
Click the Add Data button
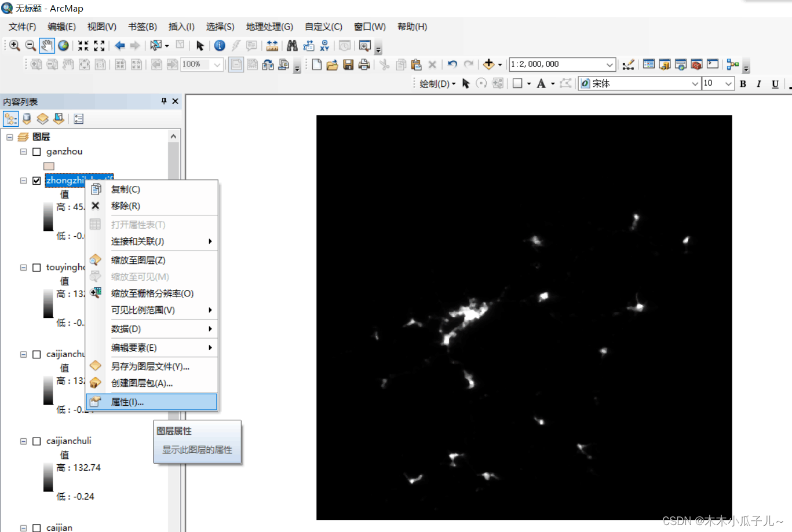(x=488, y=64)
